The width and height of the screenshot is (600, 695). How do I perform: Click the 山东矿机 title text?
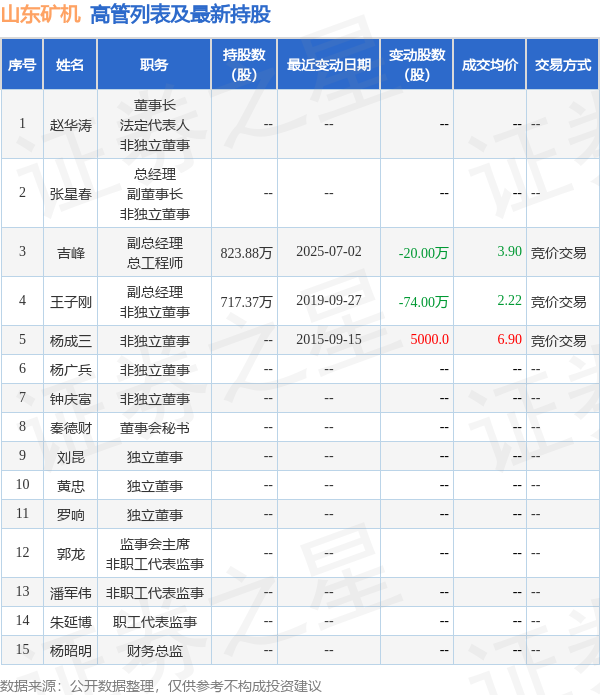tap(41, 15)
